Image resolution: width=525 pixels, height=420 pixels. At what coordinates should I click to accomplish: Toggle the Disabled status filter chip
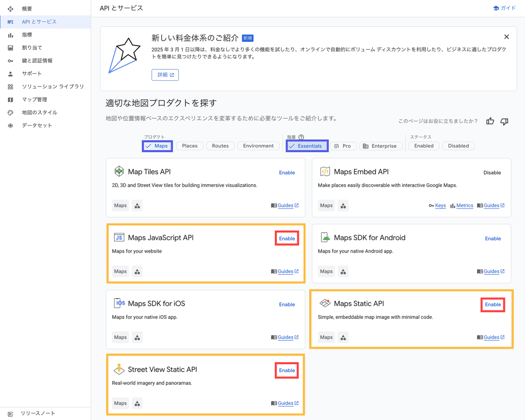pos(459,146)
